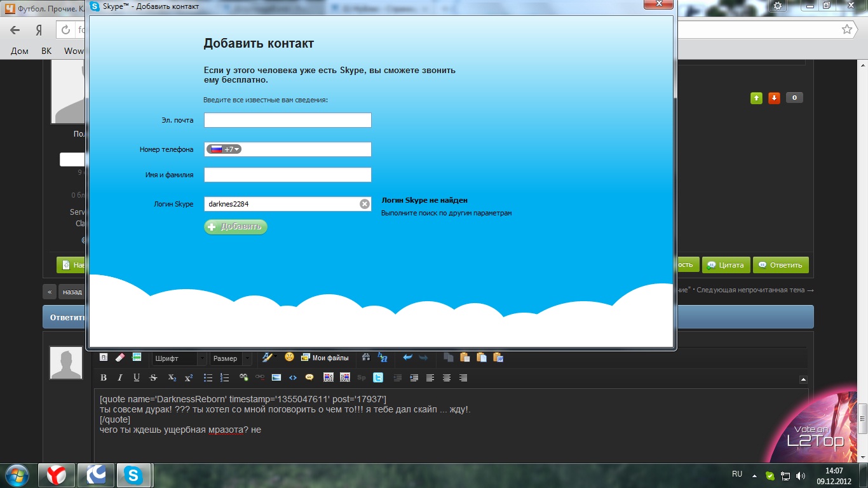Collapse the editor toolbar with the arrow
868x488 pixels.
[x=803, y=379]
